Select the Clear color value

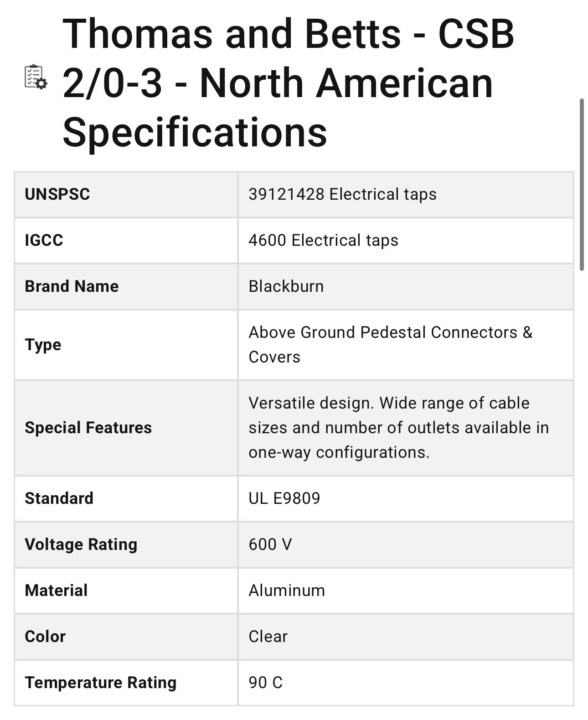268,637
